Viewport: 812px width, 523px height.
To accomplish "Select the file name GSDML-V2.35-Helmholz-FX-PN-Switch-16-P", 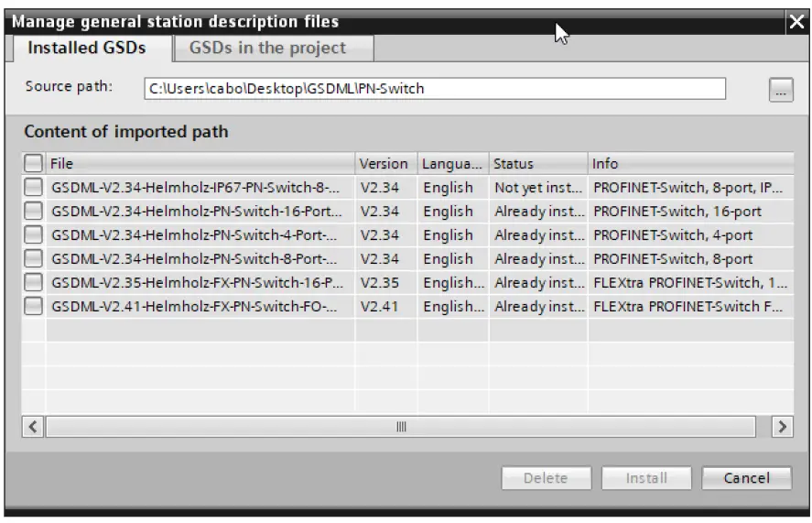I will click(198, 282).
